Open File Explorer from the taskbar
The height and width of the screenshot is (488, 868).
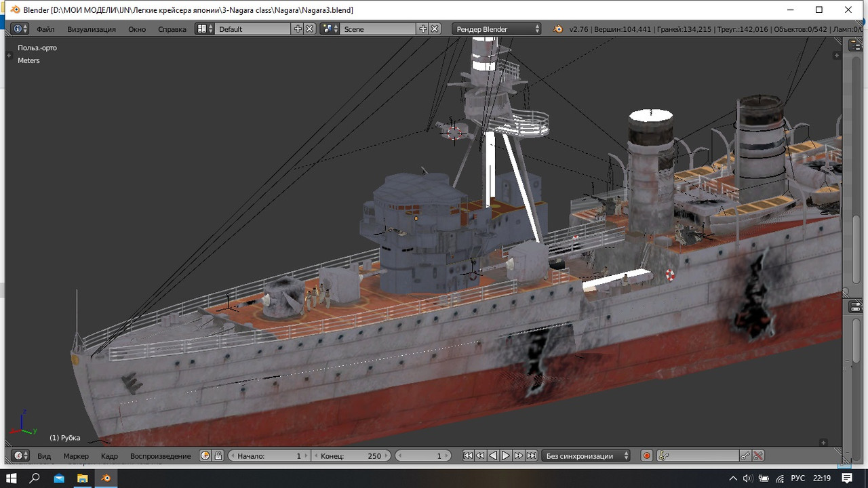click(83, 479)
